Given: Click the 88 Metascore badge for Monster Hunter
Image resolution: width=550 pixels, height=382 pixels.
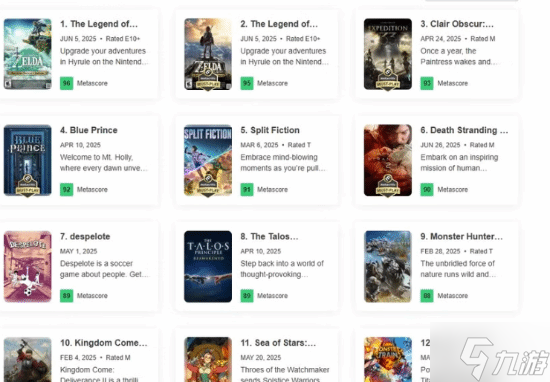Looking at the screenshot, I should [x=427, y=296].
